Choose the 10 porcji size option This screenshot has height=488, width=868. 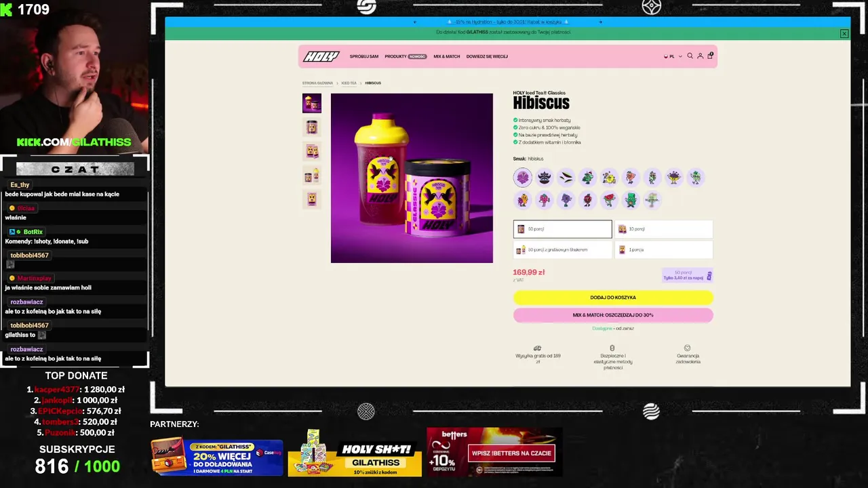664,229
